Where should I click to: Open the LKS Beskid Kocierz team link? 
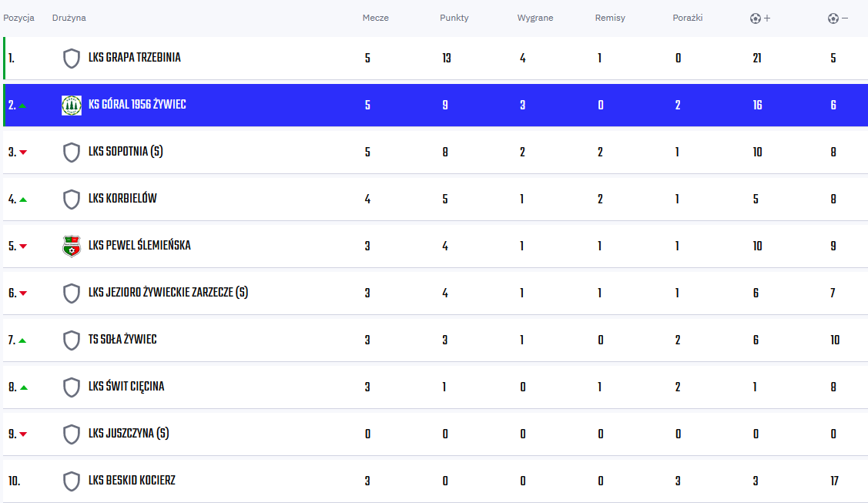[x=132, y=481]
